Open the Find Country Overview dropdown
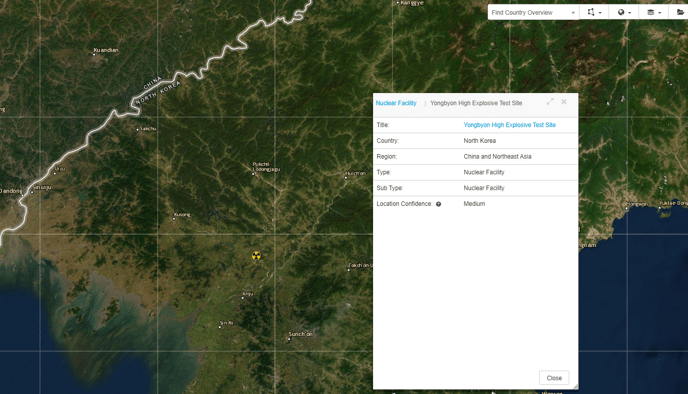This screenshot has height=394, width=688. tap(533, 13)
